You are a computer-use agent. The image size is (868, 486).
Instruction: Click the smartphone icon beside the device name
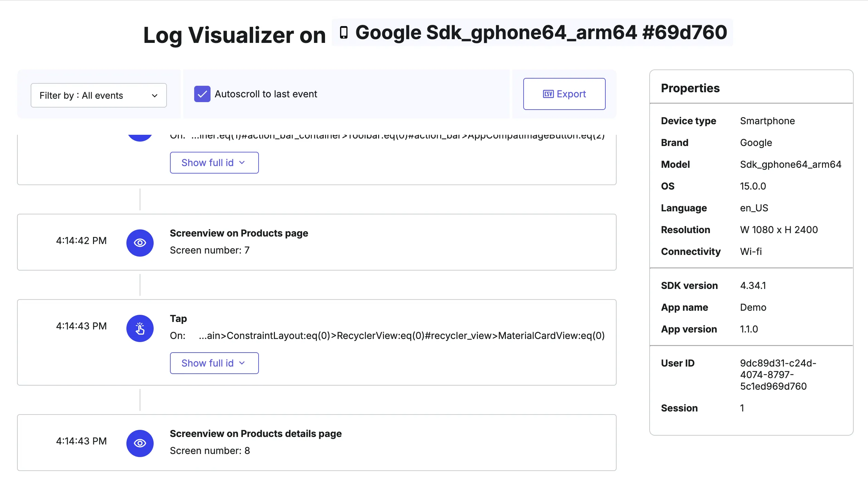pos(344,32)
